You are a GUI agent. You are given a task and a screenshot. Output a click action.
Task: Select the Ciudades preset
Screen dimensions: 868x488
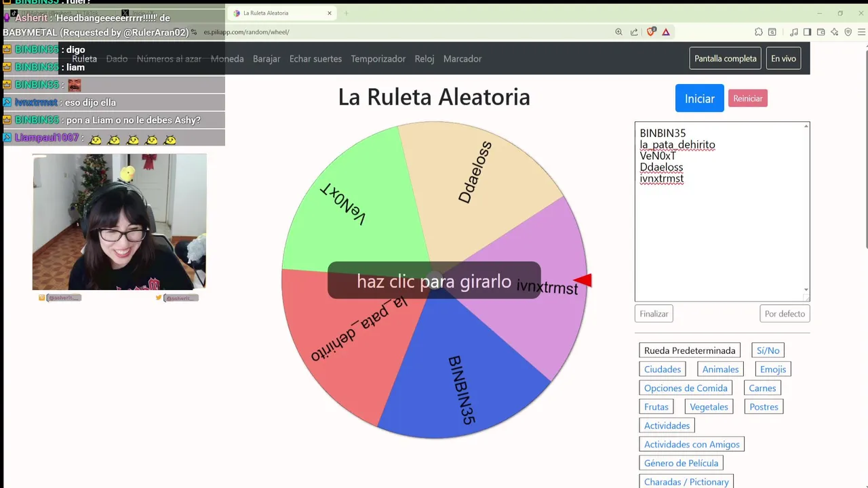[x=663, y=369]
